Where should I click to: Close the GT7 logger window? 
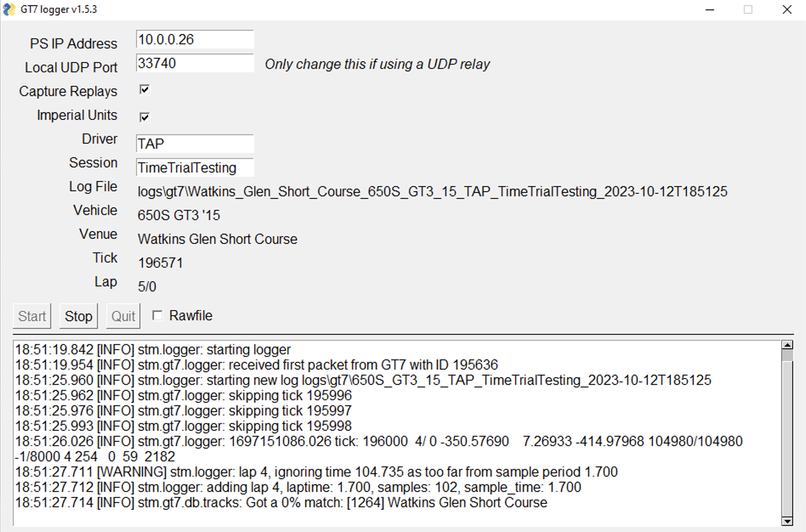point(787,9)
